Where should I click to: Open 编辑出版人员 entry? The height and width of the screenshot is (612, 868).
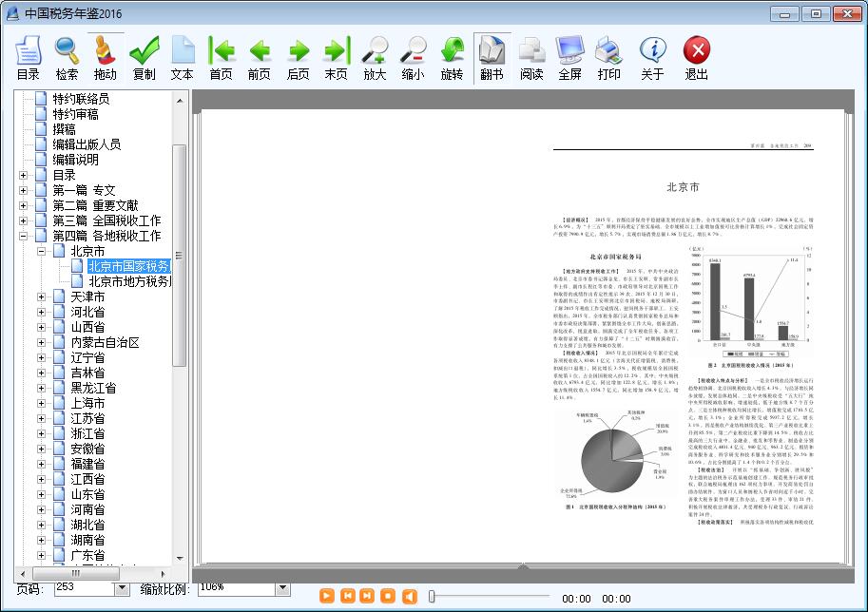(87, 144)
